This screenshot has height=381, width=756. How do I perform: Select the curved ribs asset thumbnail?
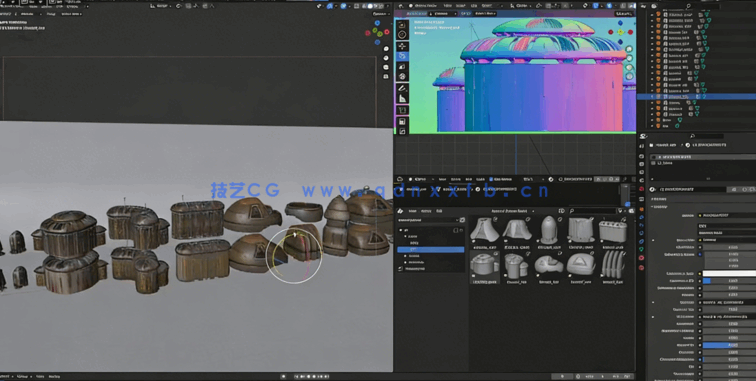pyautogui.click(x=613, y=267)
